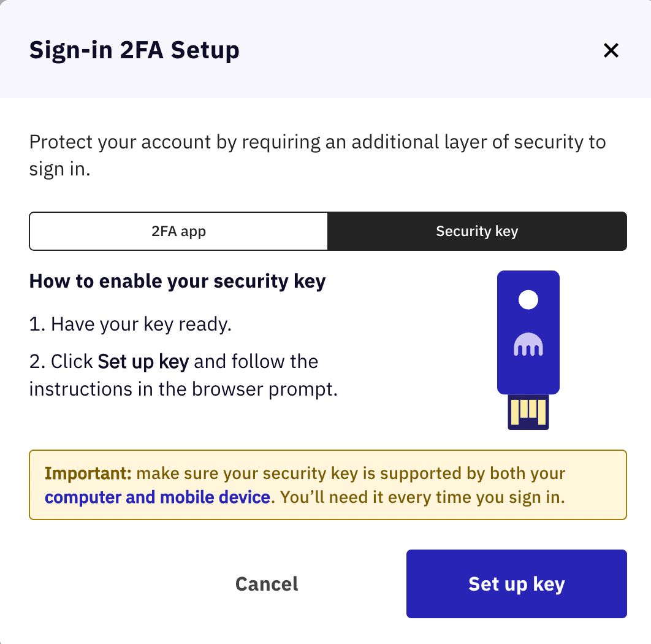This screenshot has width=651, height=644.
Task: Click the bold Set up key text in step 2
Action: (143, 361)
